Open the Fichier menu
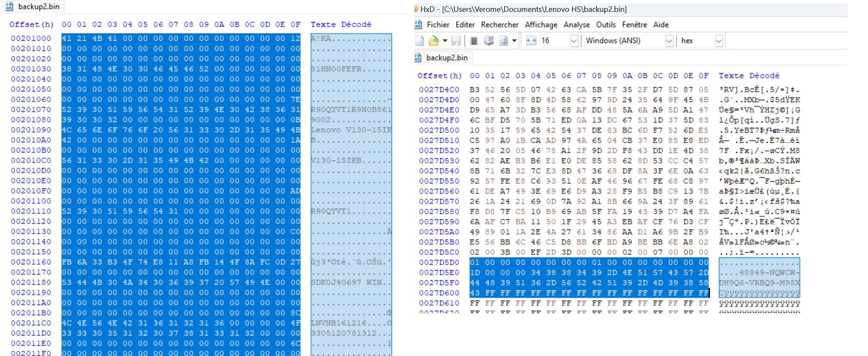This screenshot has width=868, height=356. [438, 25]
